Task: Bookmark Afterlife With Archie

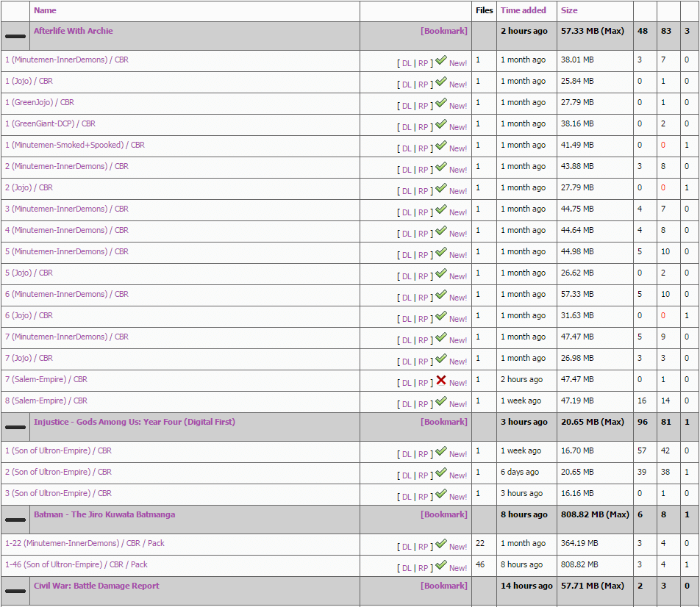Action: (444, 31)
